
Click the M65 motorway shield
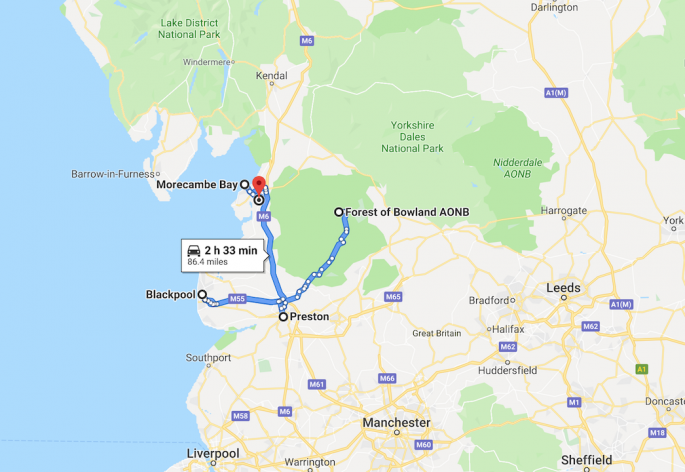click(x=393, y=297)
